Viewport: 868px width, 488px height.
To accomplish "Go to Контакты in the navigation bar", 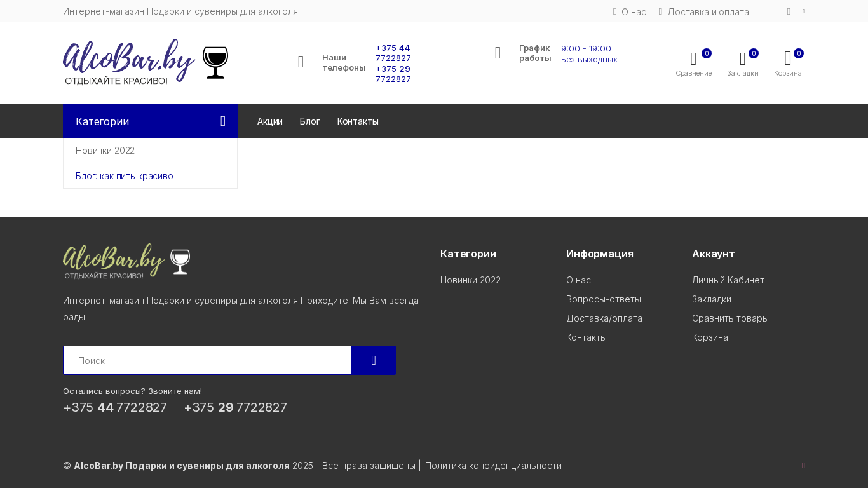I will pos(358,121).
